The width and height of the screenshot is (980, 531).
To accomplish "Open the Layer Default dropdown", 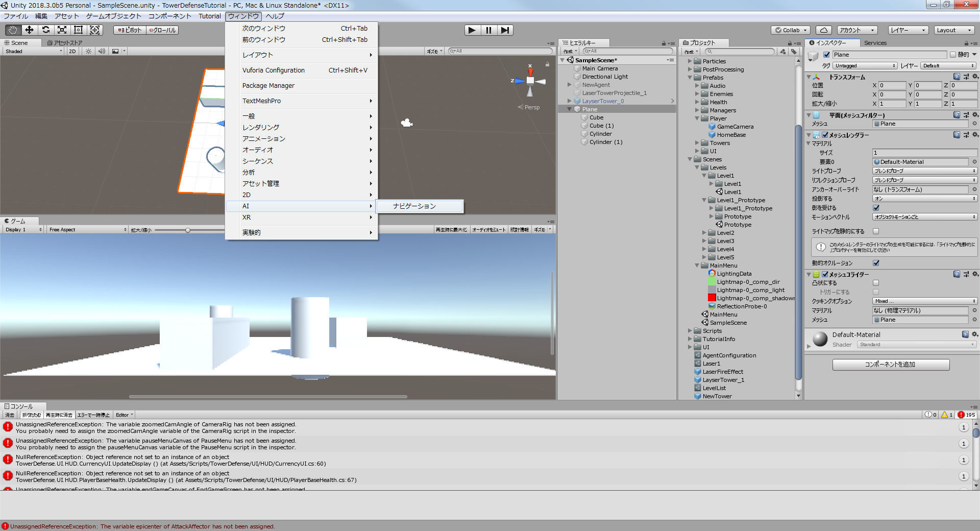I will (x=949, y=66).
